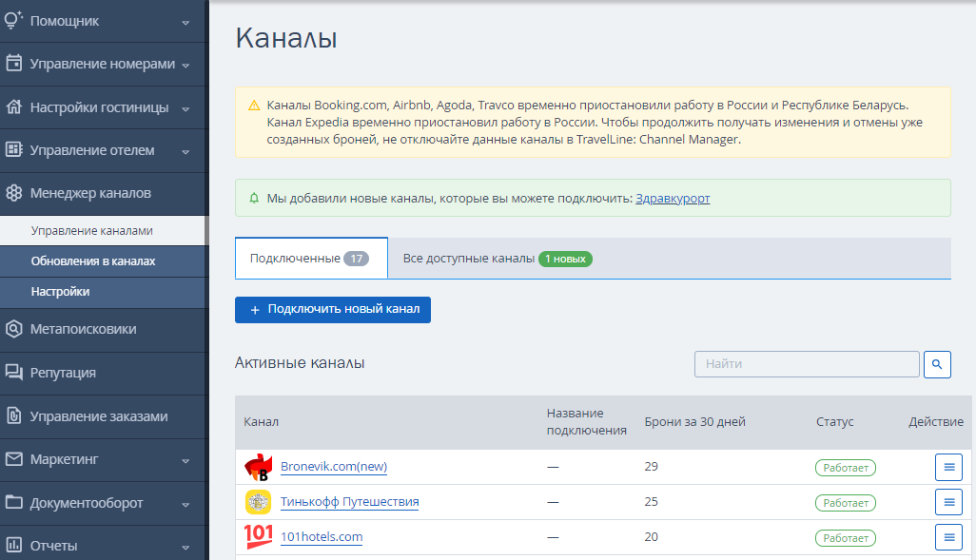Click bookings value 29
976x560 pixels.
click(651, 467)
